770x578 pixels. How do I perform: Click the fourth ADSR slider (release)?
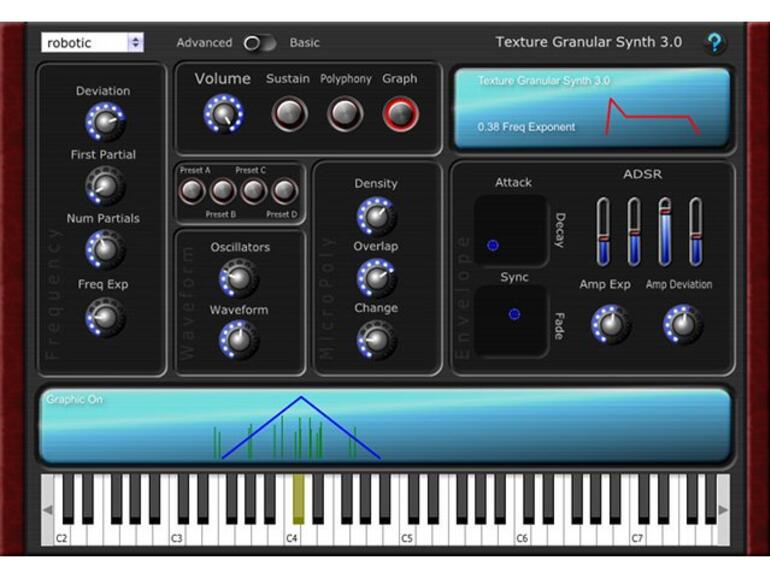(696, 232)
